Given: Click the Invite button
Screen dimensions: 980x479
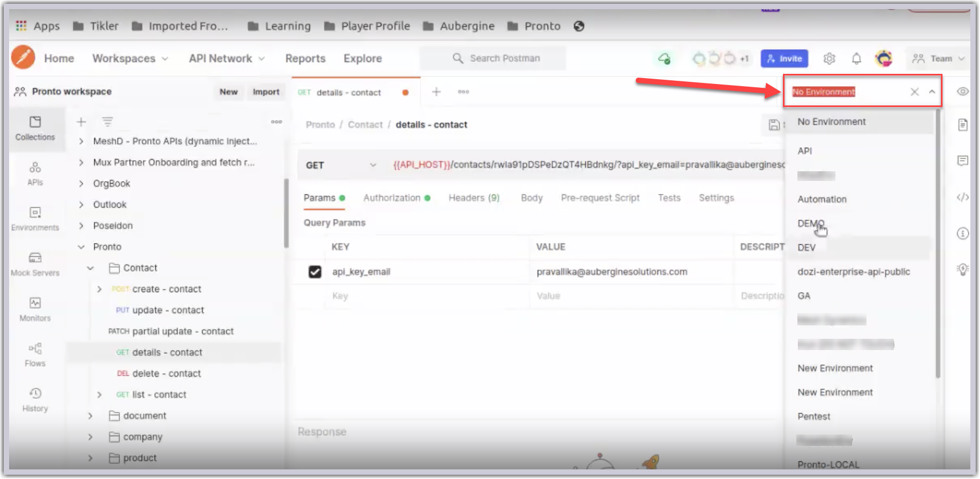Looking at the screenshot, I should coord(785,58).
